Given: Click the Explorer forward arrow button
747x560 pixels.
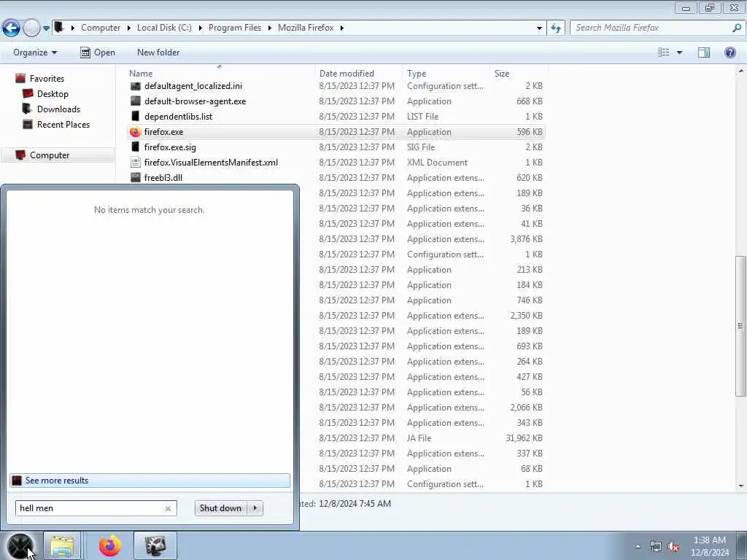Looking at the screenshot, I should 31,28.
